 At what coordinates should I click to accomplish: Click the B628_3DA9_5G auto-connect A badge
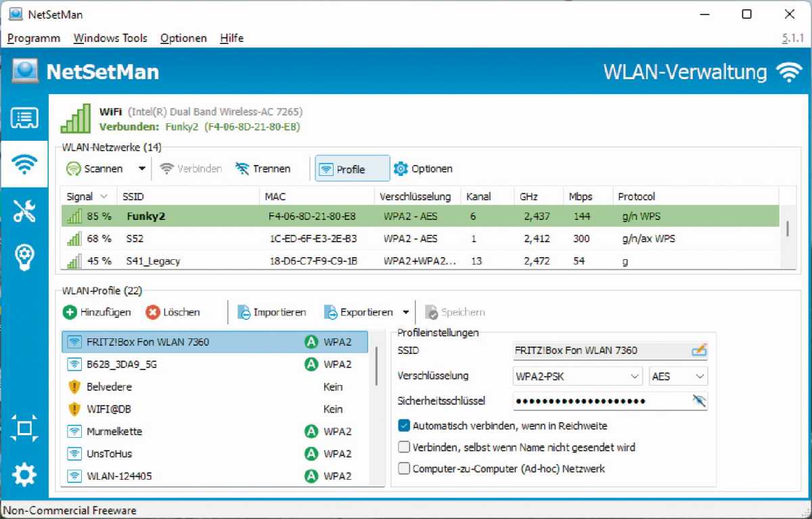pos(311,365)
